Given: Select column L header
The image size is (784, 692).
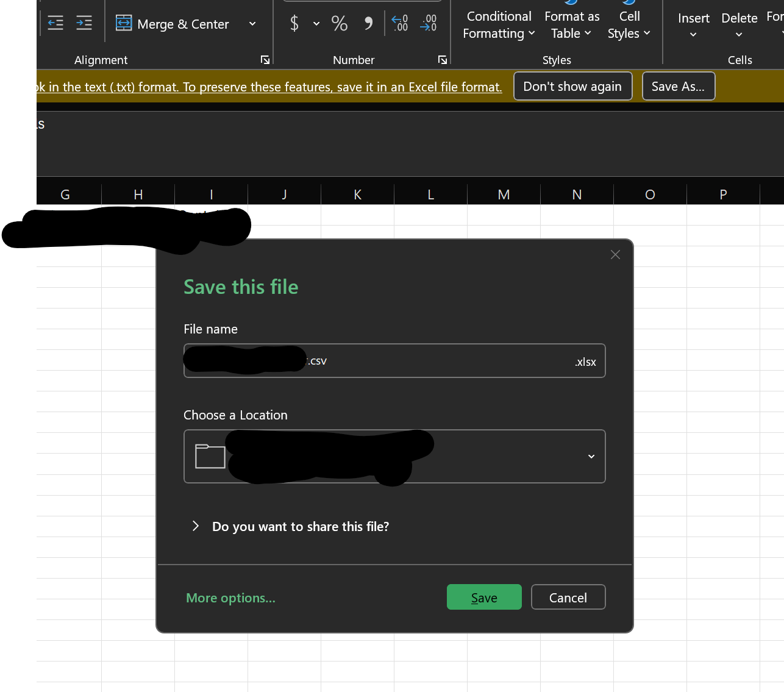Looking at the screenshot, I should pyautogui.click(x=431, y=194).
